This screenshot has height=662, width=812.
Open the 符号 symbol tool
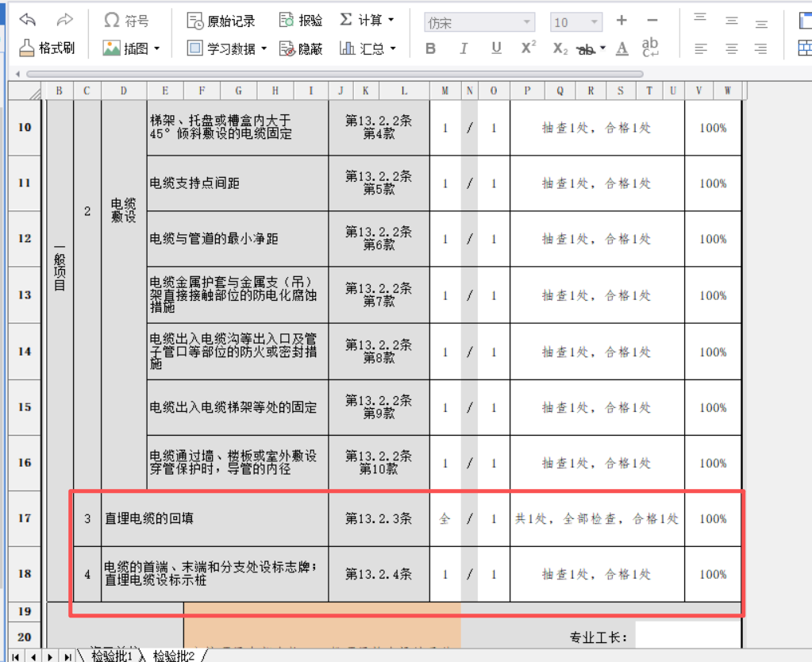(126, 21)
